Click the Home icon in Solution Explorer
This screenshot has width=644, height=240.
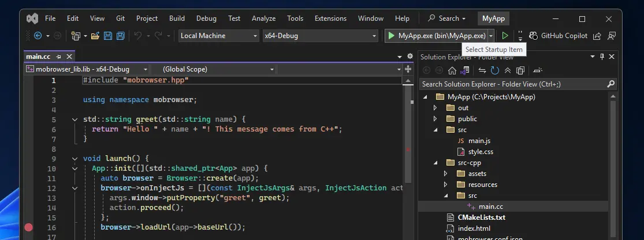point(452,70)
